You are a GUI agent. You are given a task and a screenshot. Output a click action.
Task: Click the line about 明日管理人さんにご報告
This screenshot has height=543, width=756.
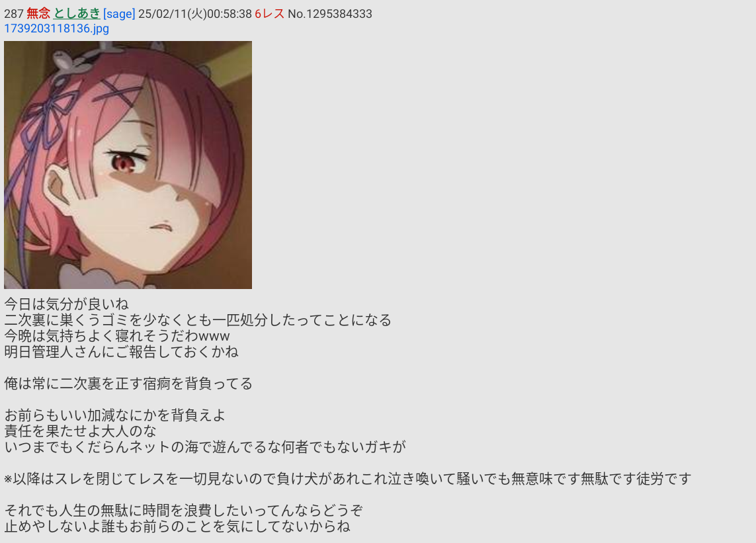(122, 352)
